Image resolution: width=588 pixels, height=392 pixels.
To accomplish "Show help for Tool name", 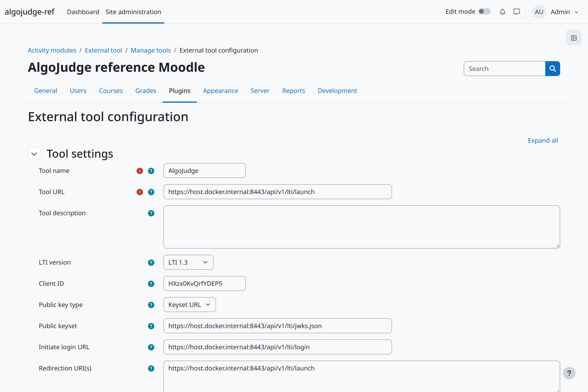I will 151,171.
